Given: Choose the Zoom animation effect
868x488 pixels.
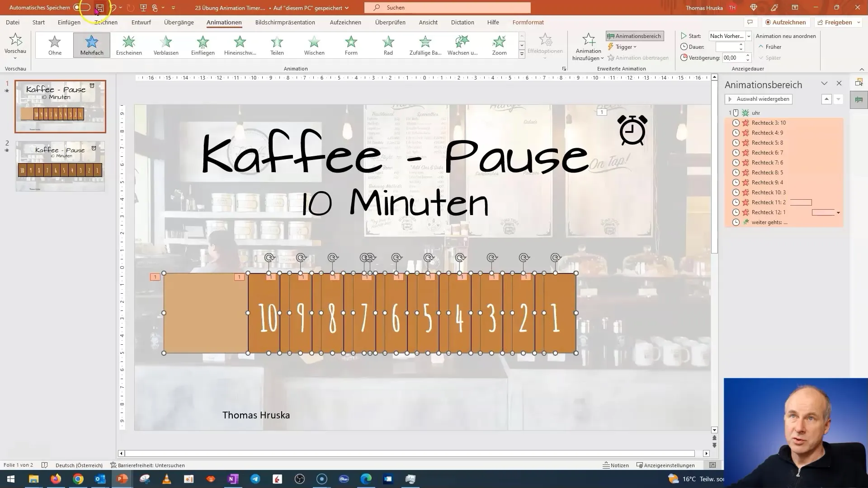Looking at the screenshot, I should click(500, 45).
